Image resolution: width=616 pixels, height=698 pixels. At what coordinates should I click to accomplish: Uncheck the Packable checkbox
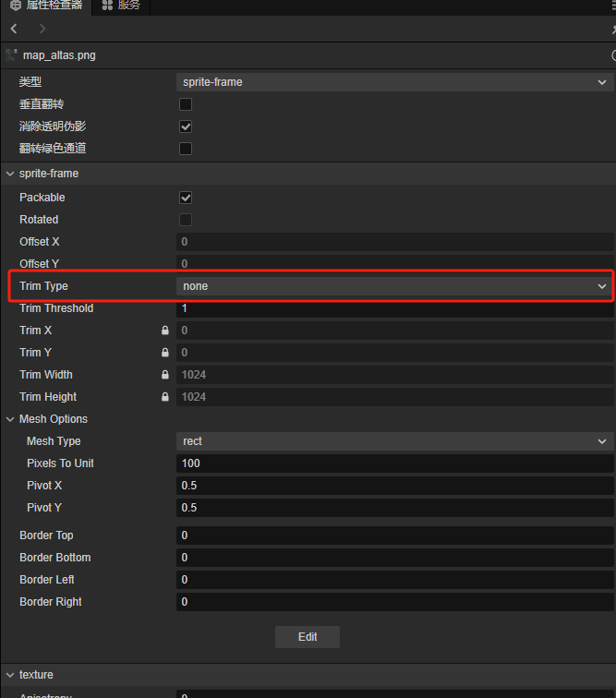point(186,198)
